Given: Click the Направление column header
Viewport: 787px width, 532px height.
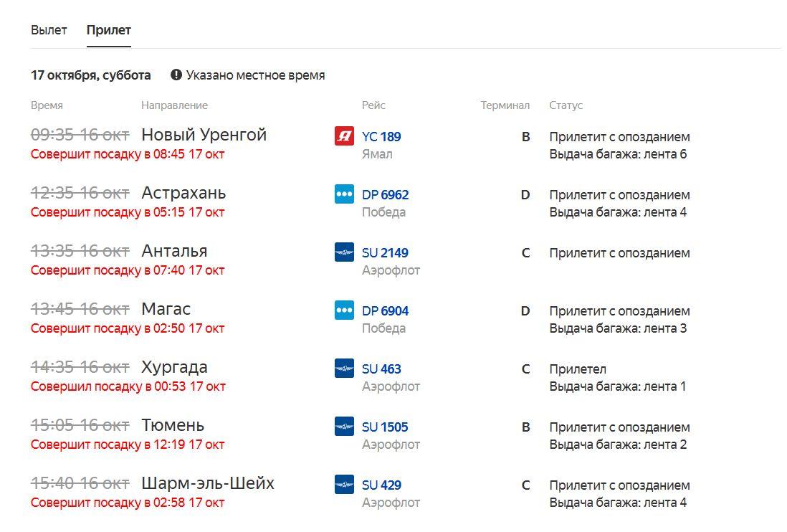Looking at the screenshot, I should click(x=175, y=105).
